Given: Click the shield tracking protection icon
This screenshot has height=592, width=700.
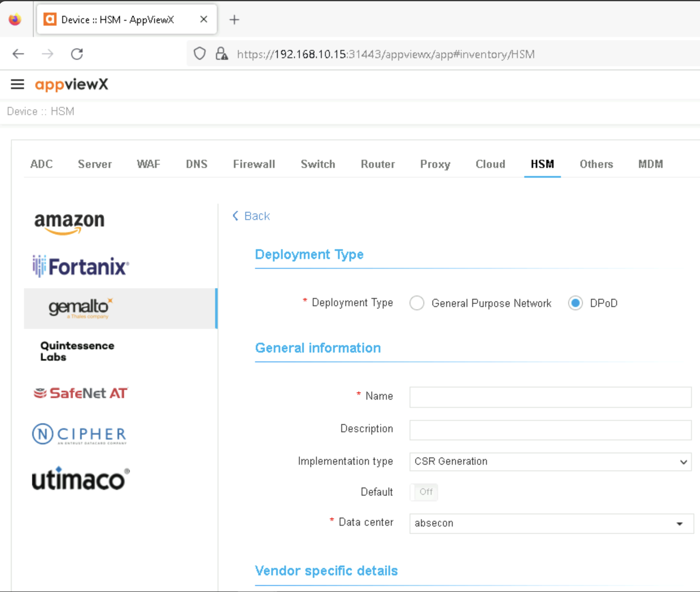Looking at the screenshot, I should 199,54.
